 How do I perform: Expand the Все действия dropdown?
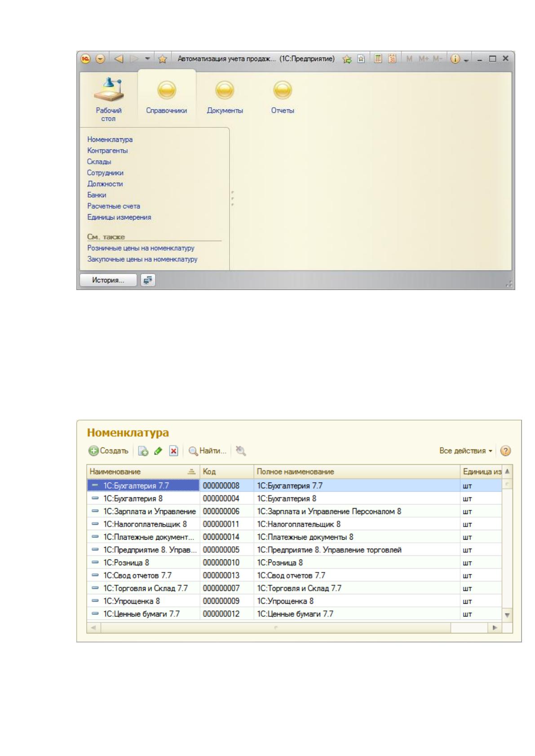pos(466,451)
